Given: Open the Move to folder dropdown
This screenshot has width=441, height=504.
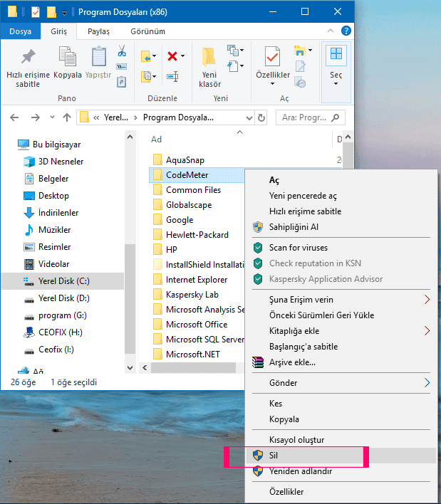Looking at the screenshot, I should [x=148, y=56].
